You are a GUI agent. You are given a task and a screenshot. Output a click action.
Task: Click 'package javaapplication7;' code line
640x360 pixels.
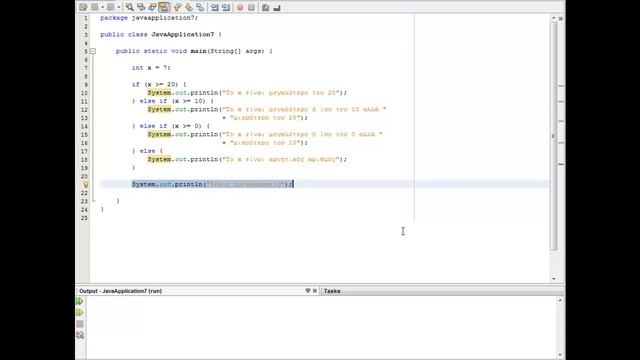(x=149, y=18)
